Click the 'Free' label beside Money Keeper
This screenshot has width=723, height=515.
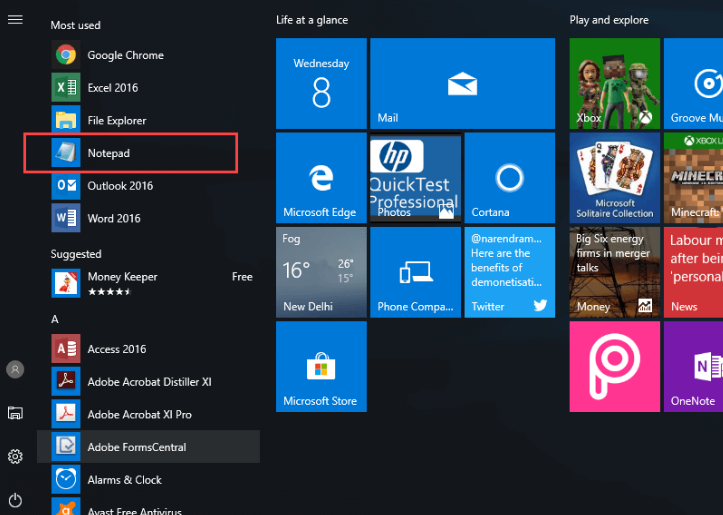[x=243, y=277]
